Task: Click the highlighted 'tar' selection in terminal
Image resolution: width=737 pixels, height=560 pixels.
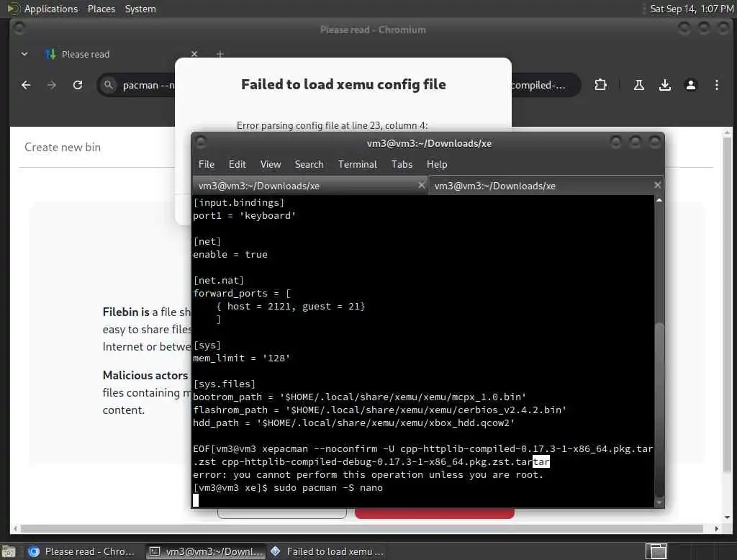Action: (x=541, y=461)
